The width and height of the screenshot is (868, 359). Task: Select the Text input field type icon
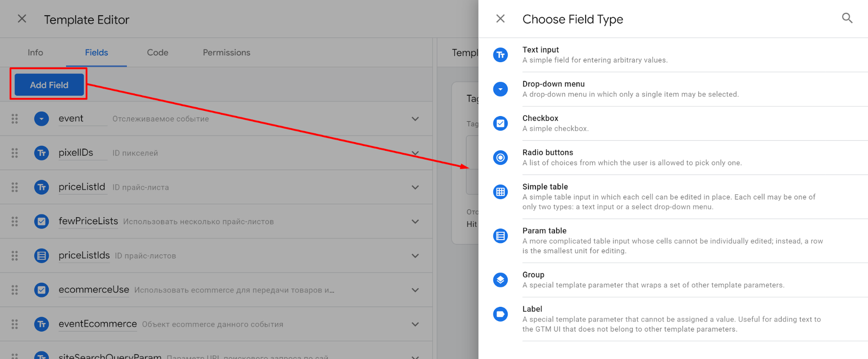[500, 55]
